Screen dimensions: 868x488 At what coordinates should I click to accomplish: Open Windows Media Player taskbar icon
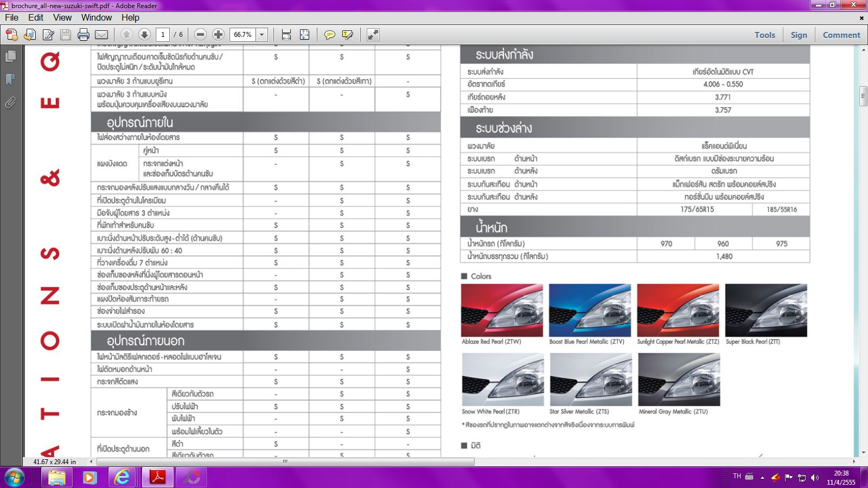pos(90,478)
